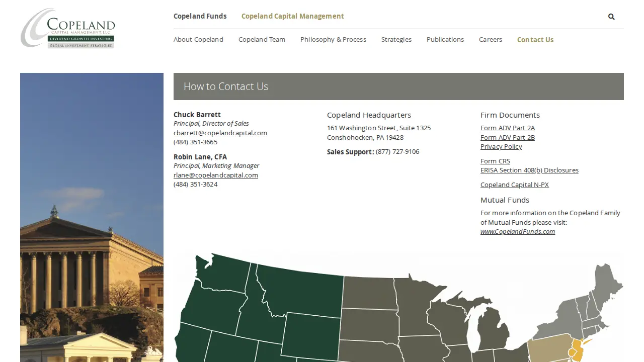The height and width of the screenshot is (362, 644).
Task: Click the Chuck Barrett phone number (484) 351-3665
Action: click(x=196, y=142)
